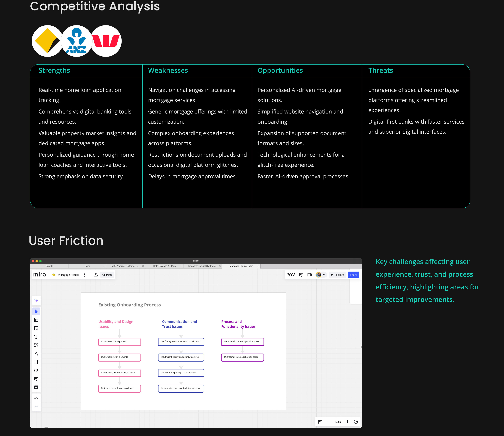This screenshot has width=504, height=436.
Task: Click the blue Share button
Action: point(353,275)
